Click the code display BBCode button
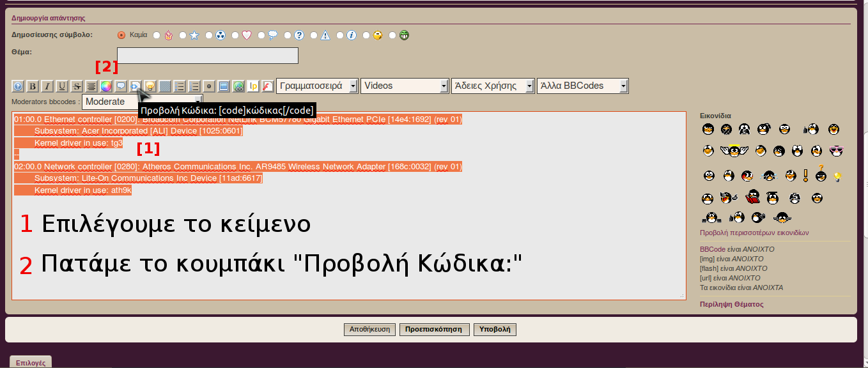This screenshot has width=868, height=368. pyautogui.click(x=136, y=86)
